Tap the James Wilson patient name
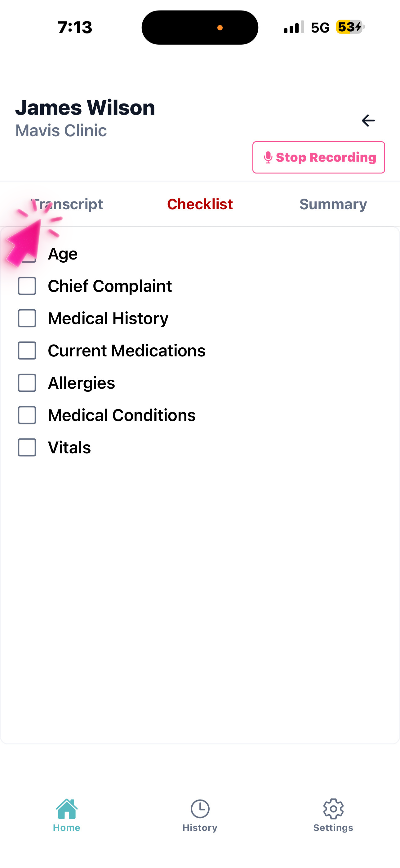 (x=85, y=108)
